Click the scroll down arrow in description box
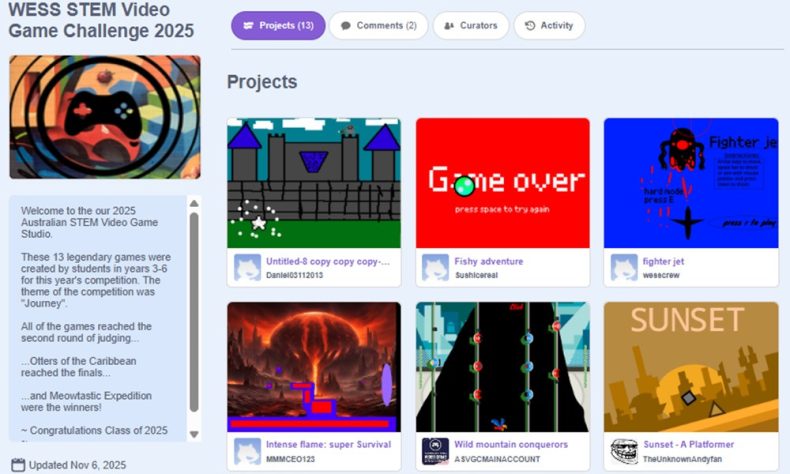 (194, 434)
